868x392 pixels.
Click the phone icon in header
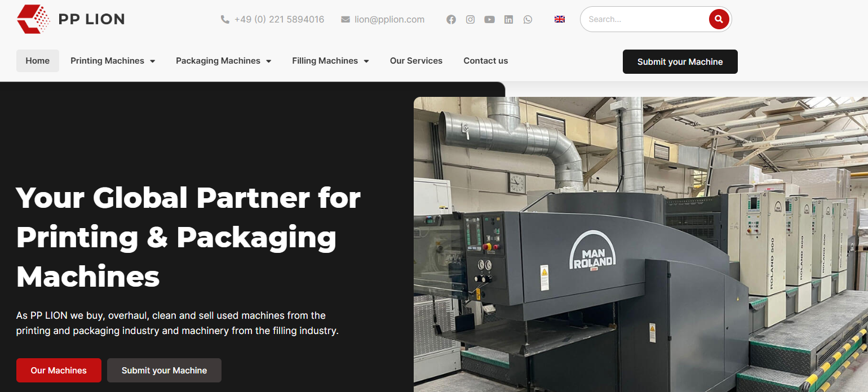point(225,20)
